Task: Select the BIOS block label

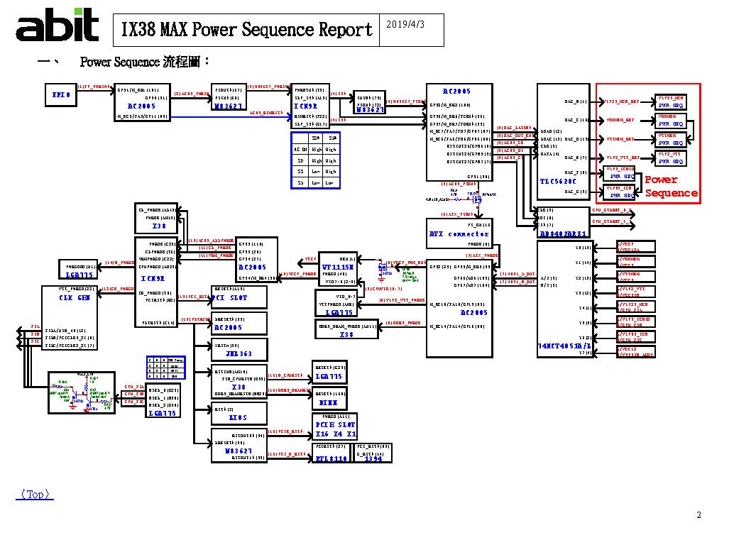Action: (239, 417)
